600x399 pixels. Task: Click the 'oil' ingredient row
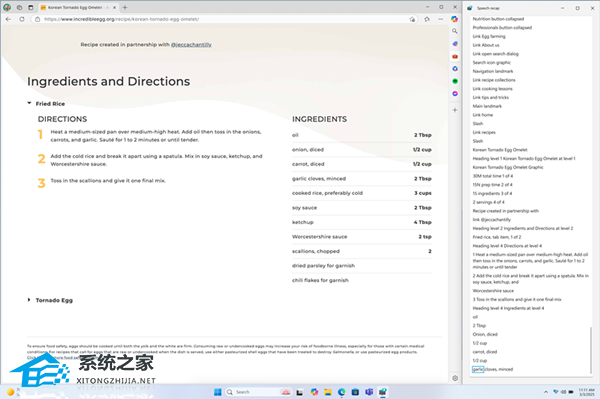click(x=362, y=135)
